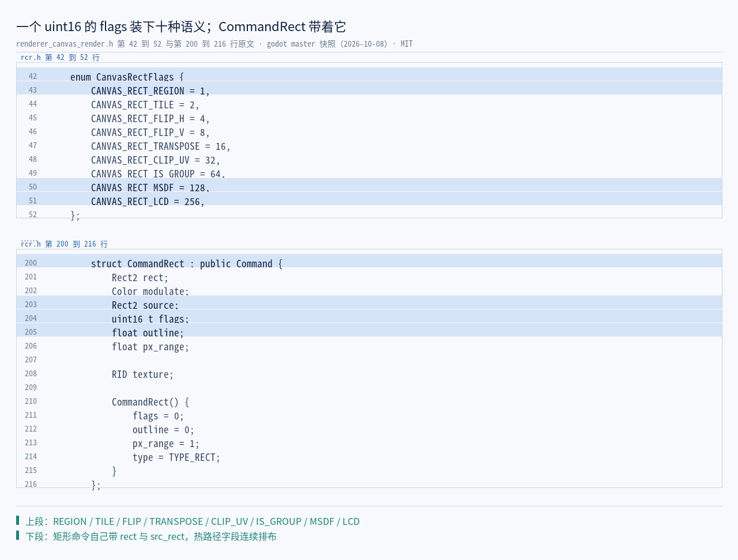Click the 'rcr.h 第 42 到 52 行' file label
The image size is (738, 560).
(x=60, y=57)
